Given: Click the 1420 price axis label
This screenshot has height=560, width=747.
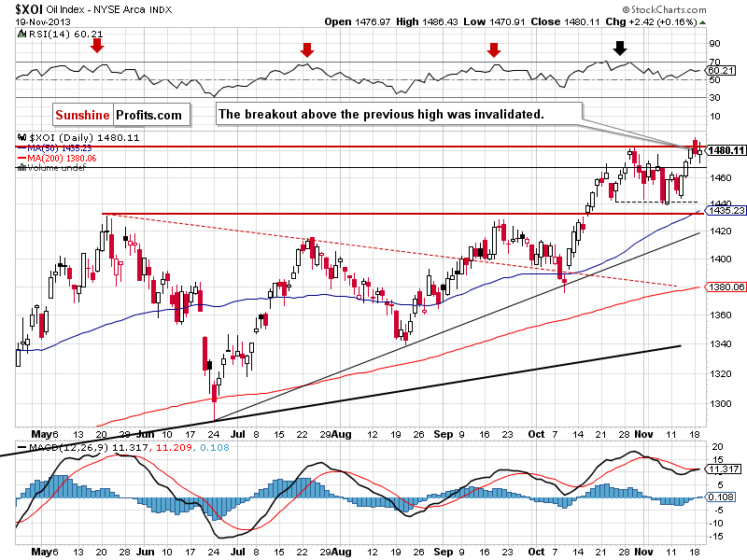Looking at the screenshot, I should 720,231.
